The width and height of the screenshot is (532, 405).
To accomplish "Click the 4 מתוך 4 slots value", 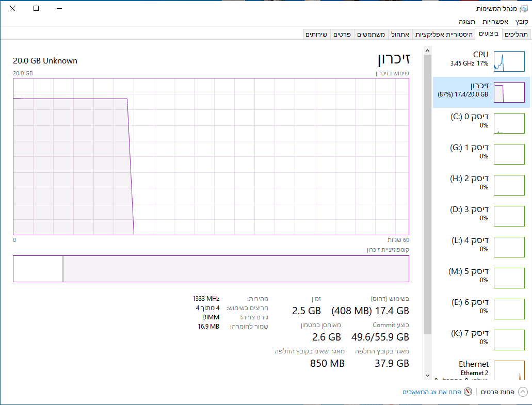I will (207, 308).
